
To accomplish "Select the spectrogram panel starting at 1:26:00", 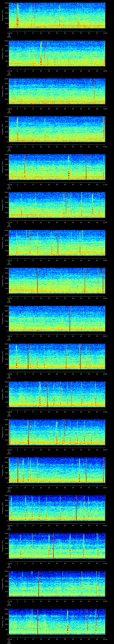I will point(57,394).
